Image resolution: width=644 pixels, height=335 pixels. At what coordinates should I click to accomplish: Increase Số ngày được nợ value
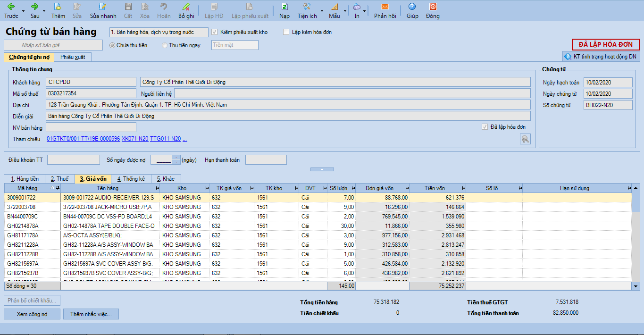pos(176,158)
